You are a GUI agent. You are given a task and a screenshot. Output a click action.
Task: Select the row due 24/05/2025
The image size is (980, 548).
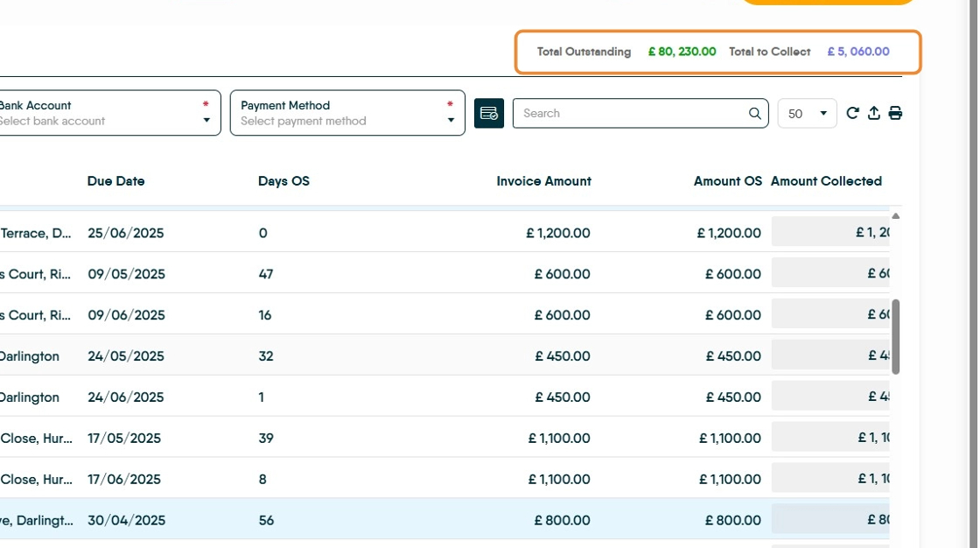[126, 356]
